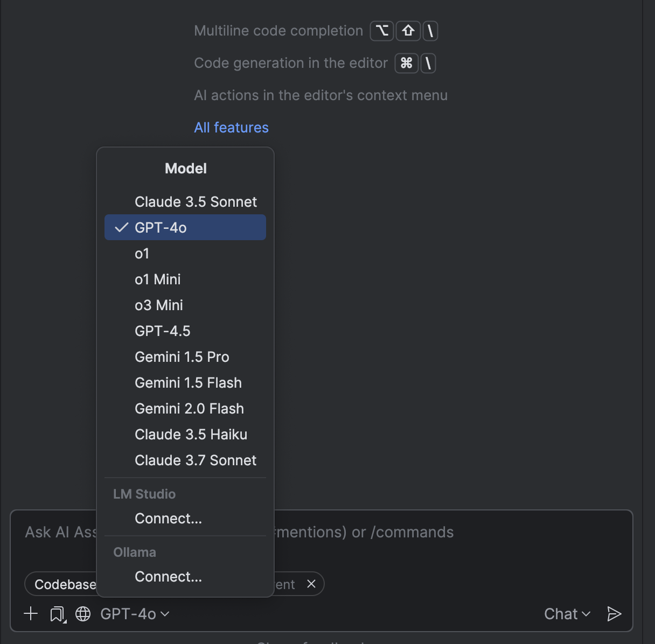Switch to Claude 3.7 Sonnet model
655x644 pixels.
tap(185, 460)
